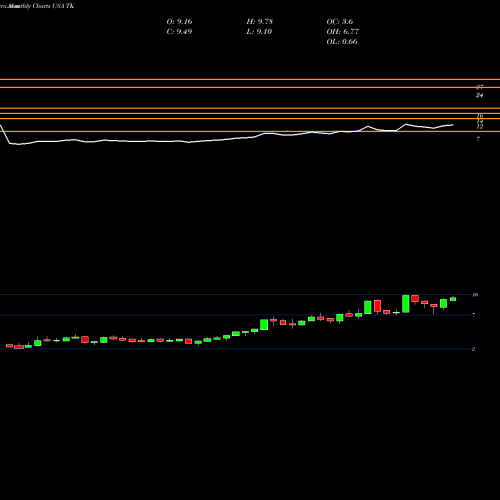Select the open value "O: 9.16"
Image resolution: width=500 pixels, height=500 pixels.
coord(179,22)
